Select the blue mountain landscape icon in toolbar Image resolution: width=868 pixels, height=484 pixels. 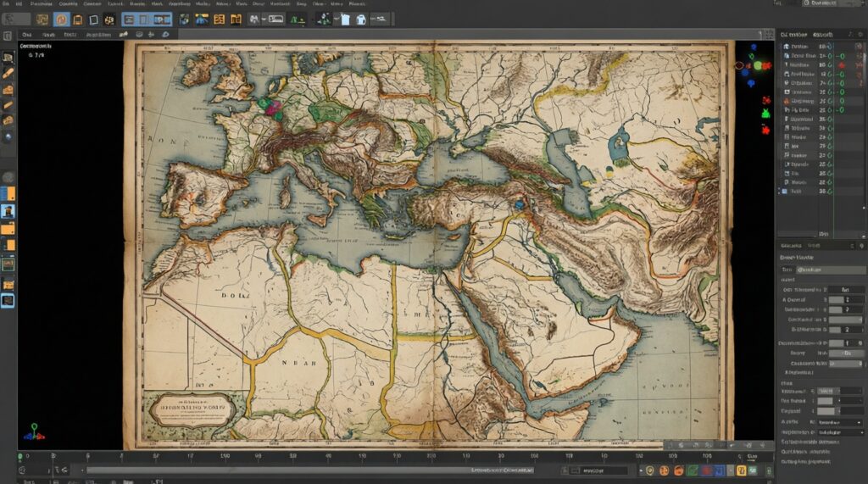(202, 19)
